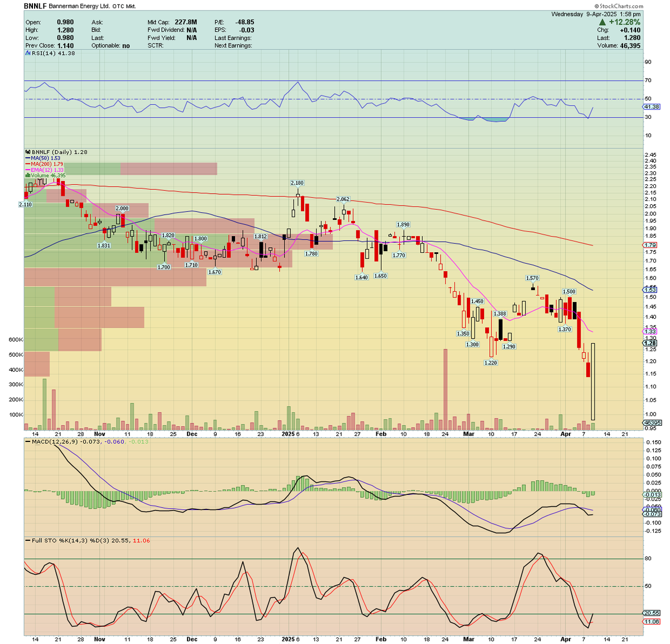The width and height of the screenshot is (670, 644).
Task: Click the +12.28% percent change value
Action: (x=625, y=22)
